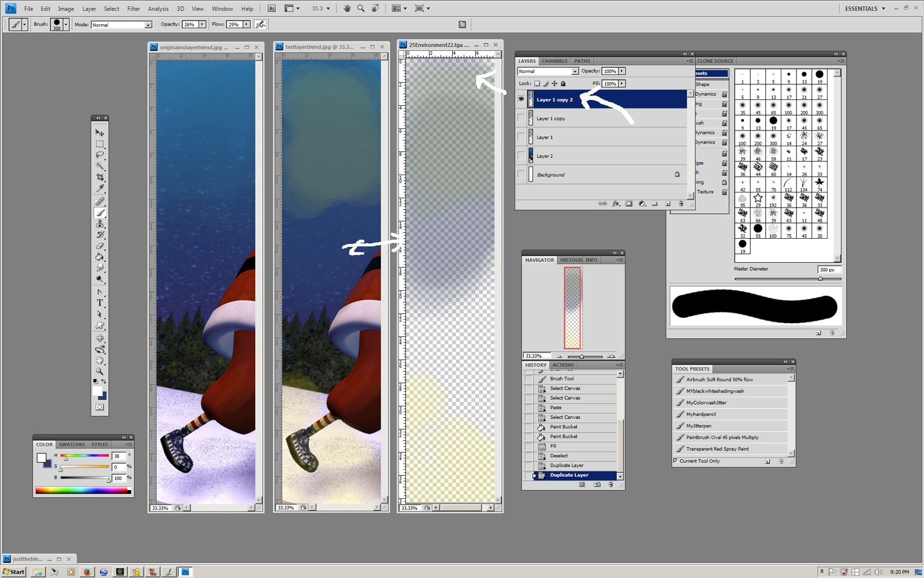Pick color from the spectrum ramp

click(x=82, y=490)
